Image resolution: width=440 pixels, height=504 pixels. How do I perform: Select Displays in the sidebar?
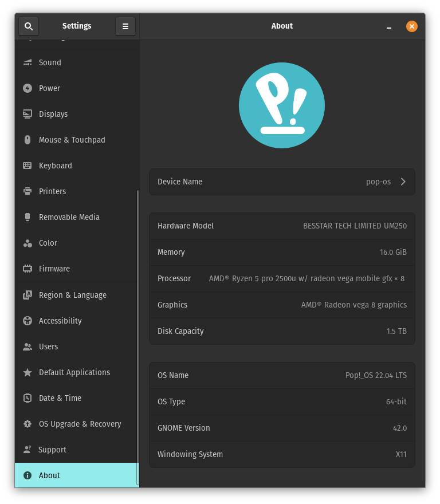[76, 114]
